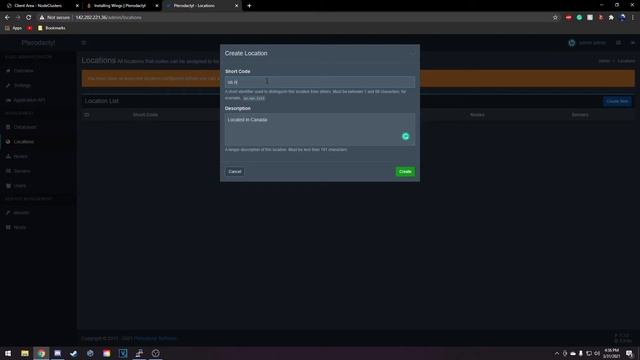Open the Bookmarks folder in bookmarks bar
The width and height of the screenshot is (640, 360).
(51, 28)
